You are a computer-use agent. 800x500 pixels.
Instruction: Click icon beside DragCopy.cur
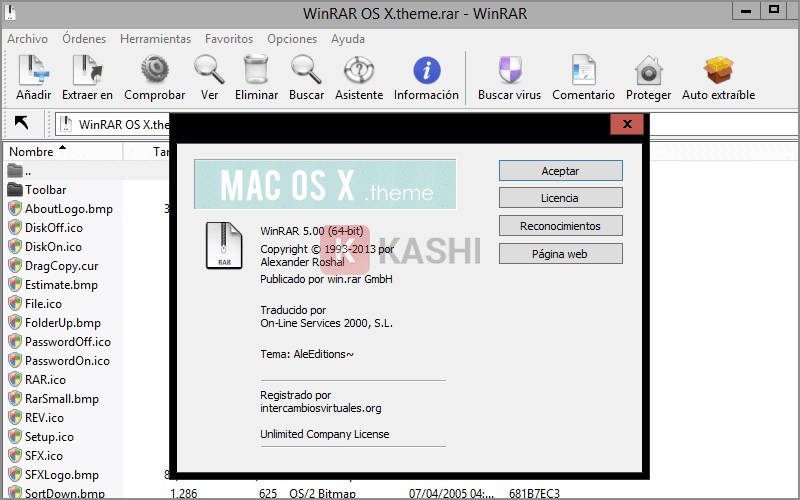15,265
